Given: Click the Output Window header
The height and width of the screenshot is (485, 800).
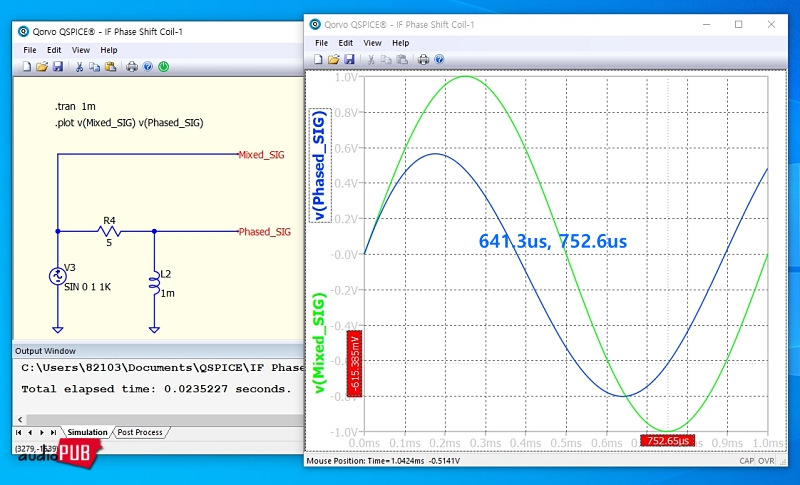Looking at the screenshot, I should 158,351.
